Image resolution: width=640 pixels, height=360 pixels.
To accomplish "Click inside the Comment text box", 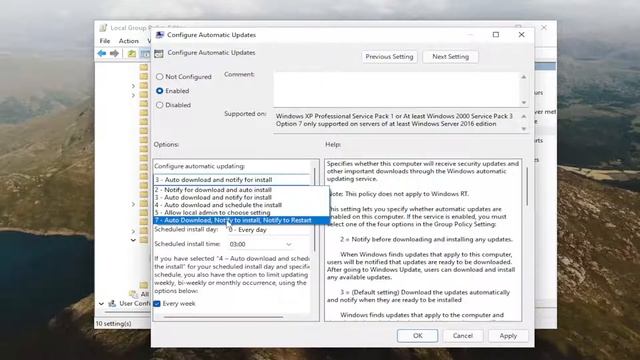I will tap(396, 89).
